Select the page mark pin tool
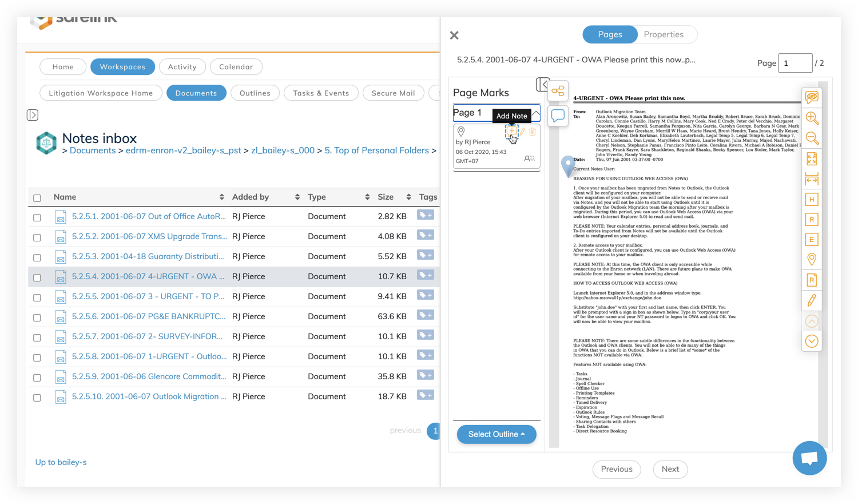Image resolution: width=858 pixels, height=504 pixels. click(812, 260)
